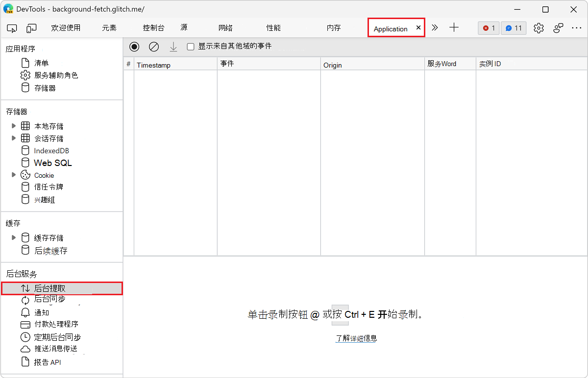Open 清单 in the sidebar
Viewport: 588px width, 378px height.
click(41, 63)
